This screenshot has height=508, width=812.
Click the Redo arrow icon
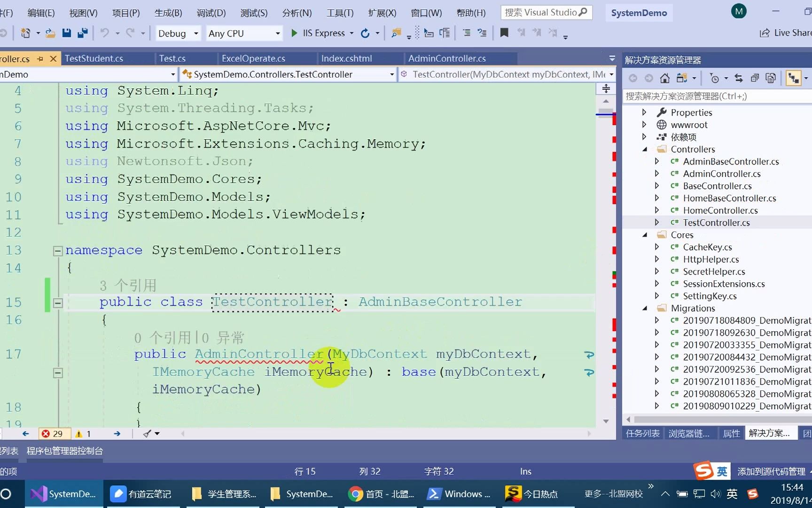(x=130, y=33)
